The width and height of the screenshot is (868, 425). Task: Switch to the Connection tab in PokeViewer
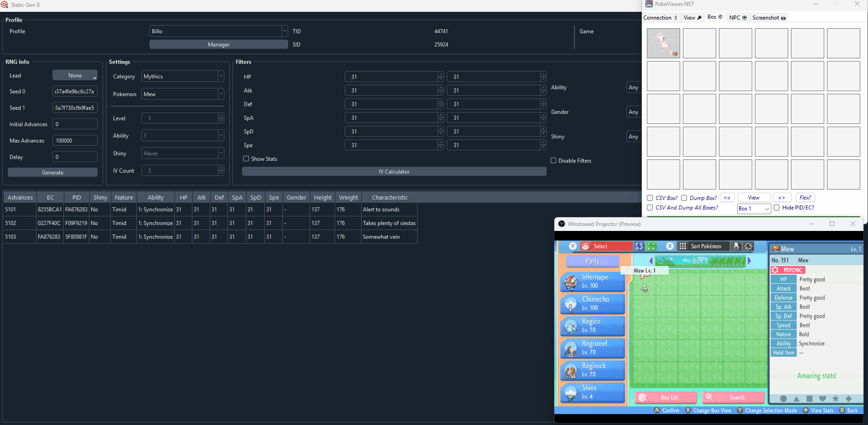point(661,17)
